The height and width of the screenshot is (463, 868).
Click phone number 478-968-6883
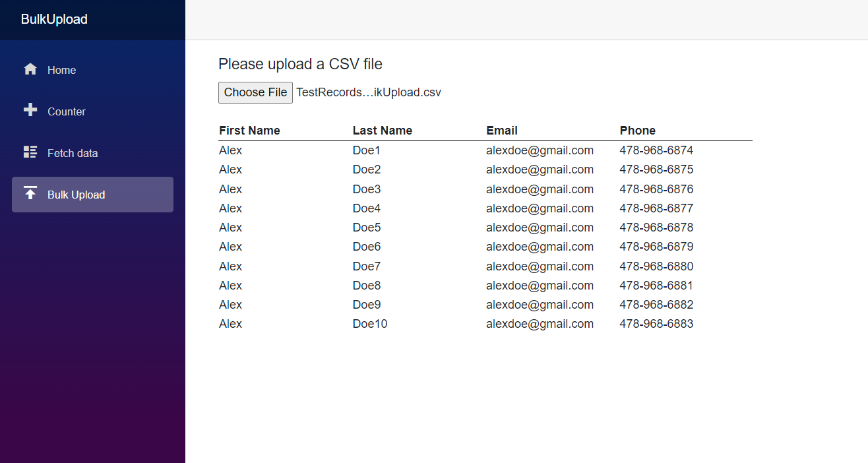[x=656, y=324]
